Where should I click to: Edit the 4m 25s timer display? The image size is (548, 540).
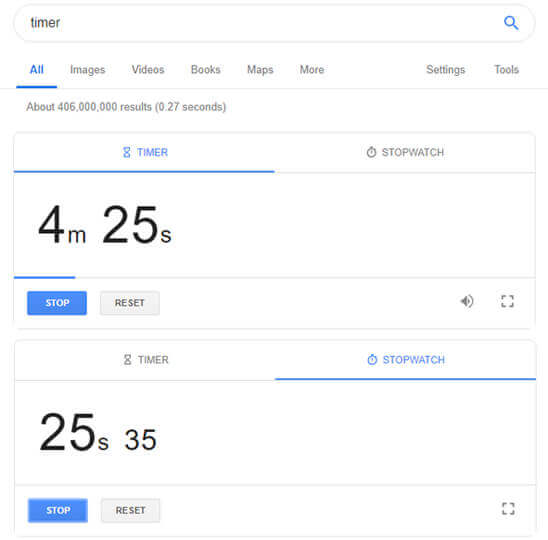coord(105,224)
